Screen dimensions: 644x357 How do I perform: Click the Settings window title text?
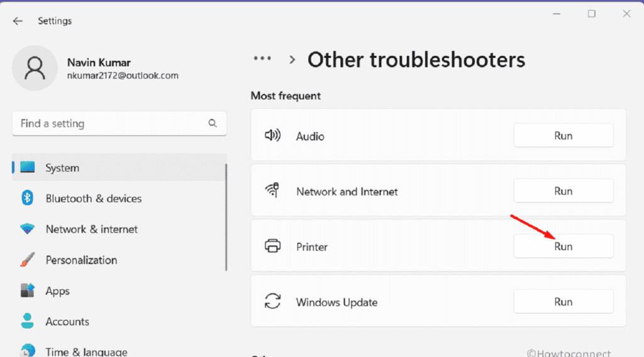coord(55,21)
